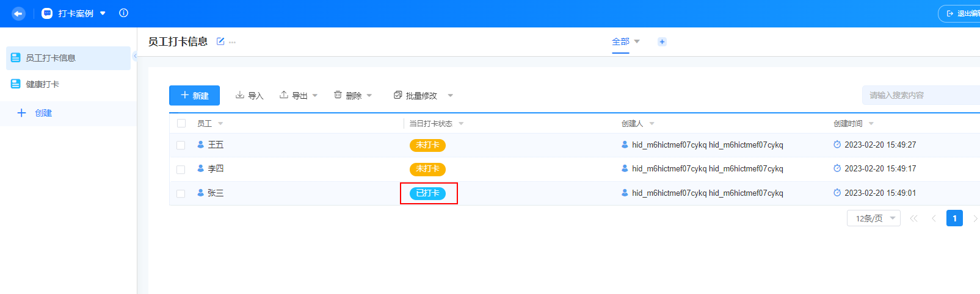Click the timestamp 2023-02-20 15:49:17
This screenshot has width=980, height=294.
pyautogui.click(x=880, y=168)
